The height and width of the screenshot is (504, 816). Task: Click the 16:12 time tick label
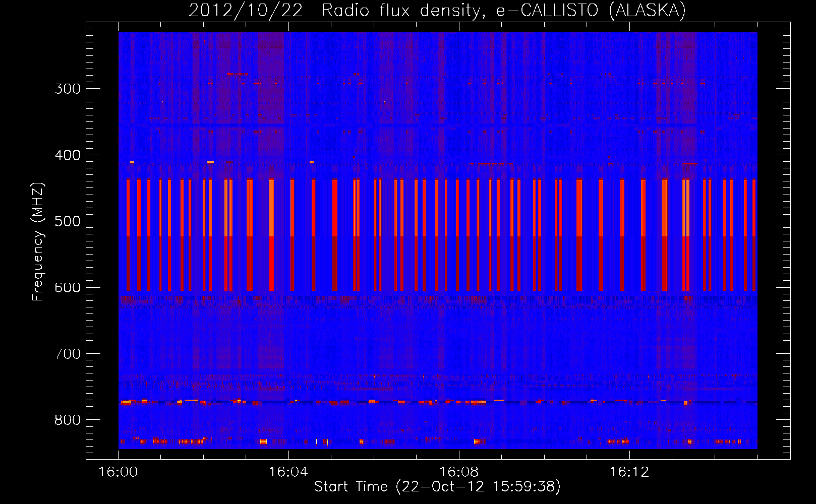click(629, 472)
